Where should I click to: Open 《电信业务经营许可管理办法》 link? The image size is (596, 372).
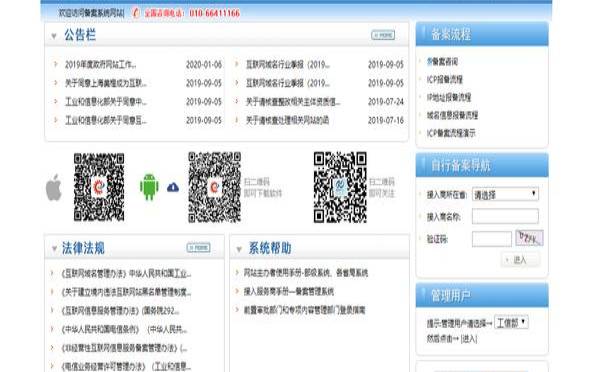[126, 366]
